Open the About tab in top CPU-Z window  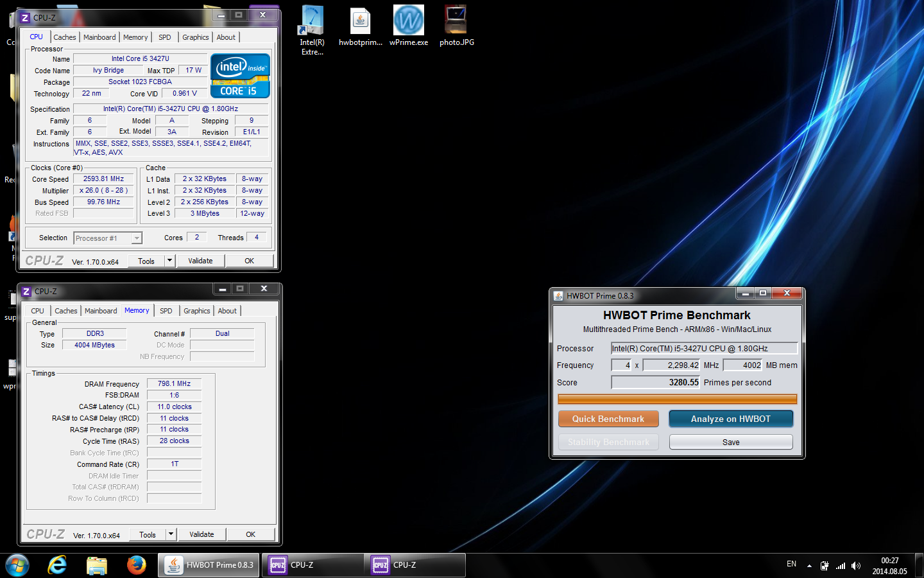coord(226,37)
